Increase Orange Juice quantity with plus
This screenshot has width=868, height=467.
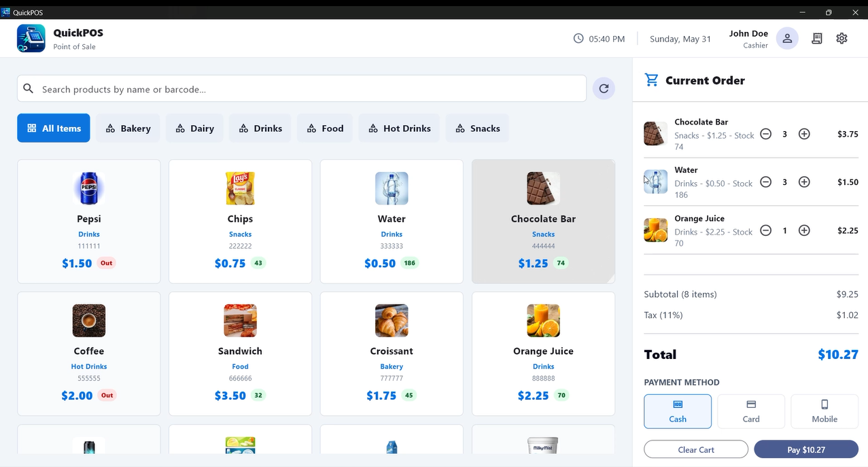pos(804,230)
